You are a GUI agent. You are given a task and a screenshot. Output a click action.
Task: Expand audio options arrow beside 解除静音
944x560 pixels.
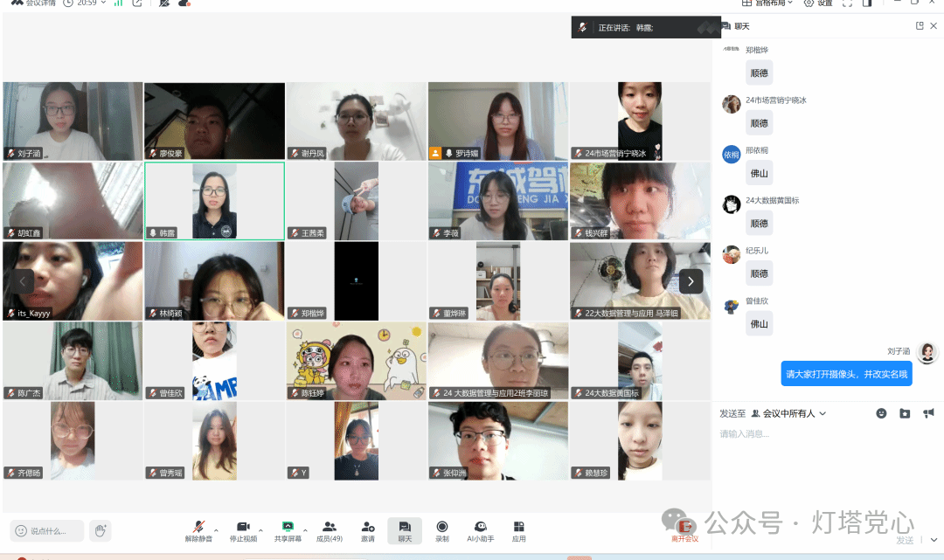click(216, 529)
